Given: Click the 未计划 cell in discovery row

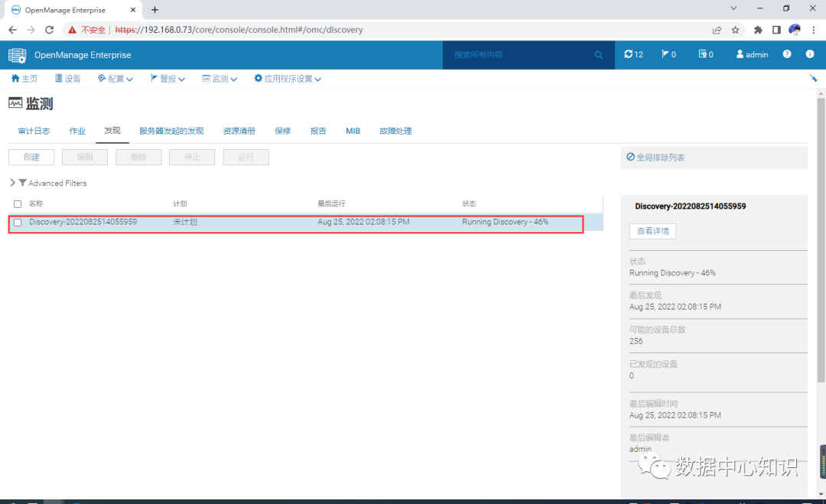Looking at the screenshot, I should [x=185, y=222].
